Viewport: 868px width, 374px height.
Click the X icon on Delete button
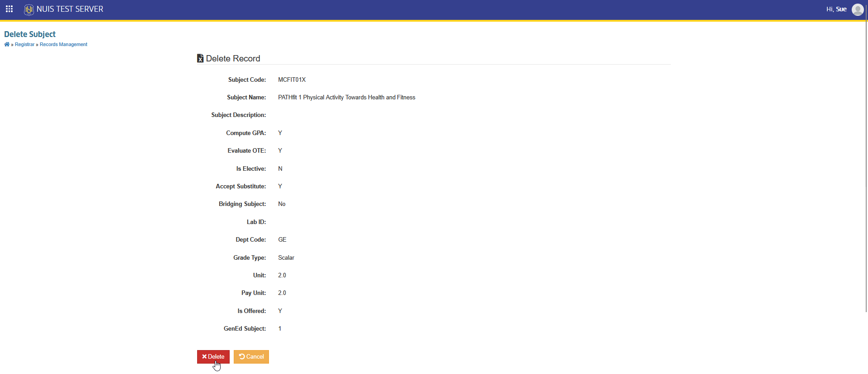coord(204,357)
